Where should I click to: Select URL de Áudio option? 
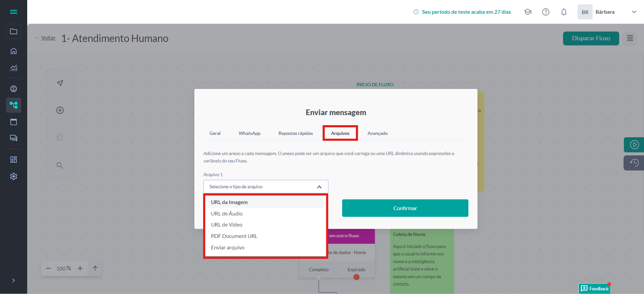[x=227, y=214]
